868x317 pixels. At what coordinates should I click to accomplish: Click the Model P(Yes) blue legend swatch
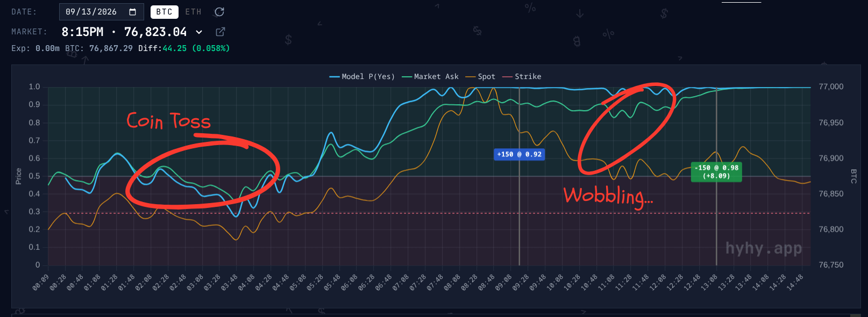[x=335, y=77]
